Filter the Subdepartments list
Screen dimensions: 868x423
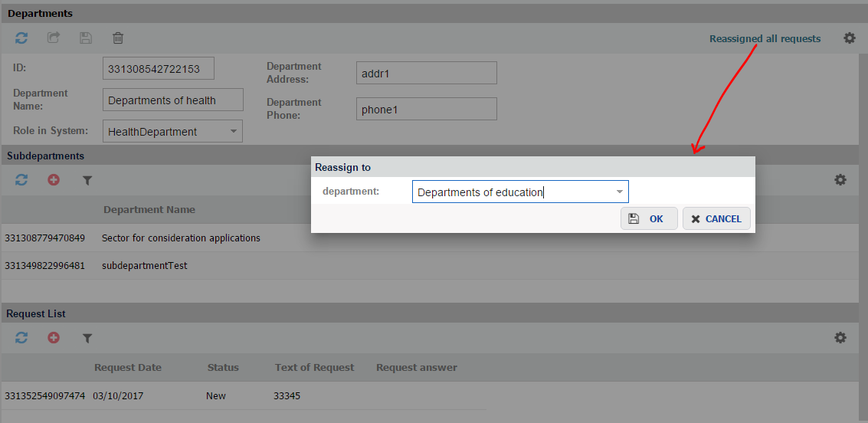87,180
